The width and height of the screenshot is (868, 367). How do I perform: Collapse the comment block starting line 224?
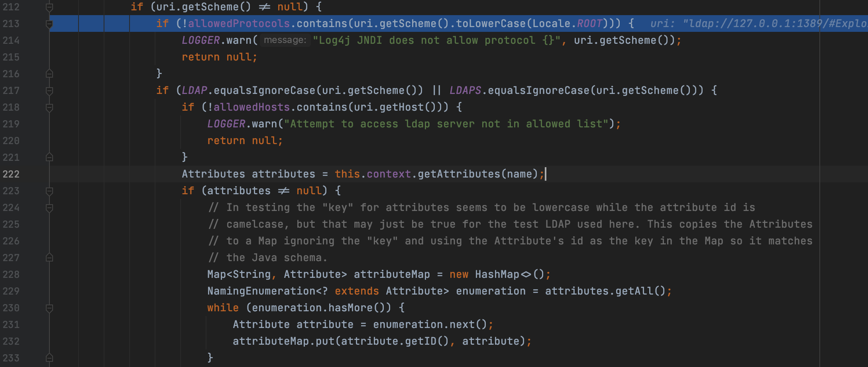point(49,208)
